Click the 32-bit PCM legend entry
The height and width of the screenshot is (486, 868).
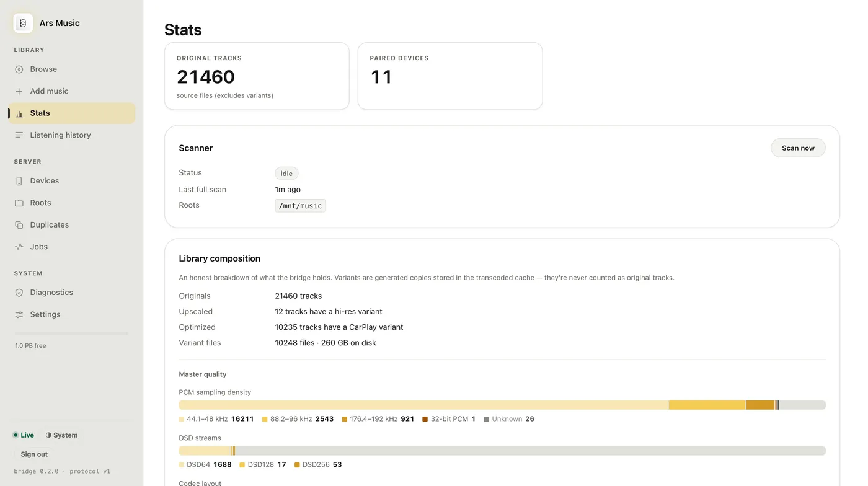(x=449, y=419)
